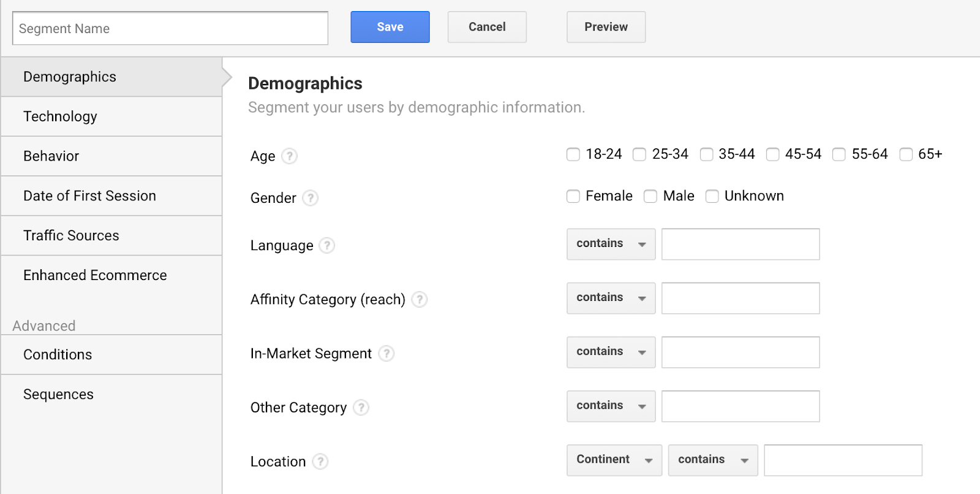Click the Other Category help icon
This screenshot has width=980, height=494.
point(361,408)
